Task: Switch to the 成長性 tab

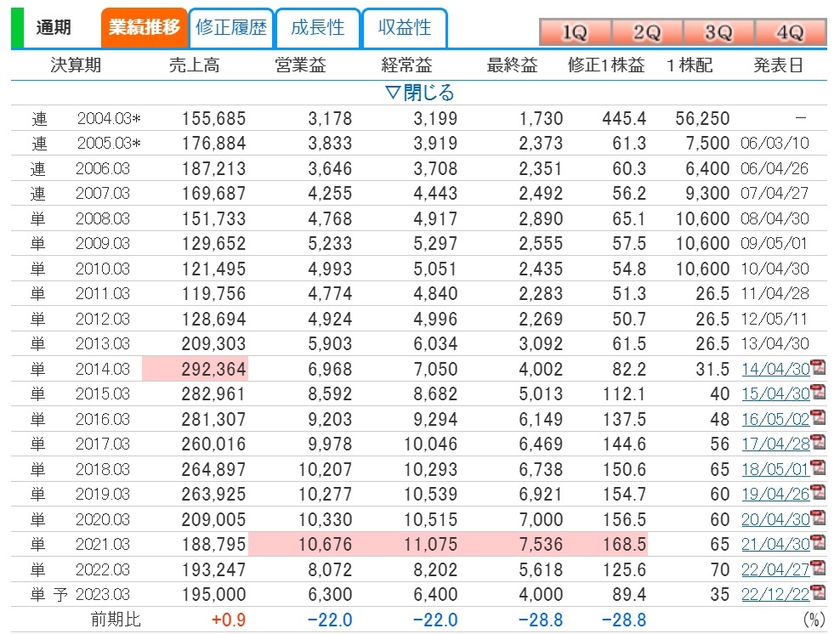Action: pyautogui.click(x=318, y=27)
